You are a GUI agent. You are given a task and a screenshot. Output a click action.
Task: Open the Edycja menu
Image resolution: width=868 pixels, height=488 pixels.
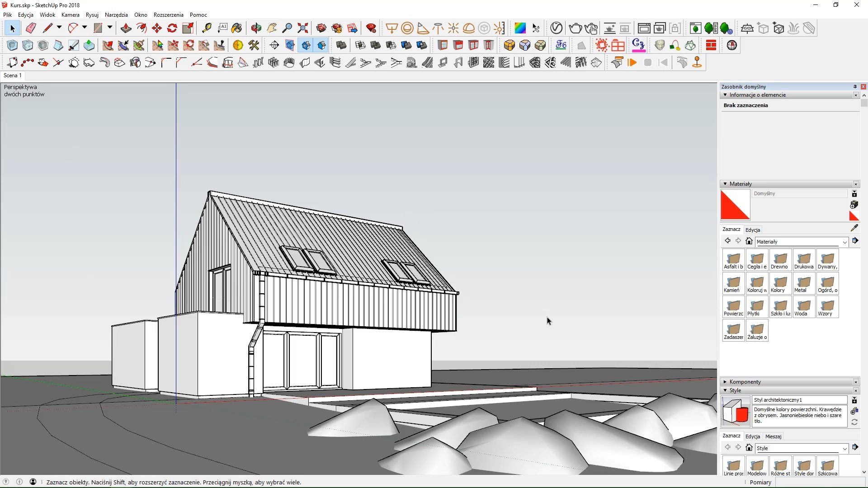(26, 14)
